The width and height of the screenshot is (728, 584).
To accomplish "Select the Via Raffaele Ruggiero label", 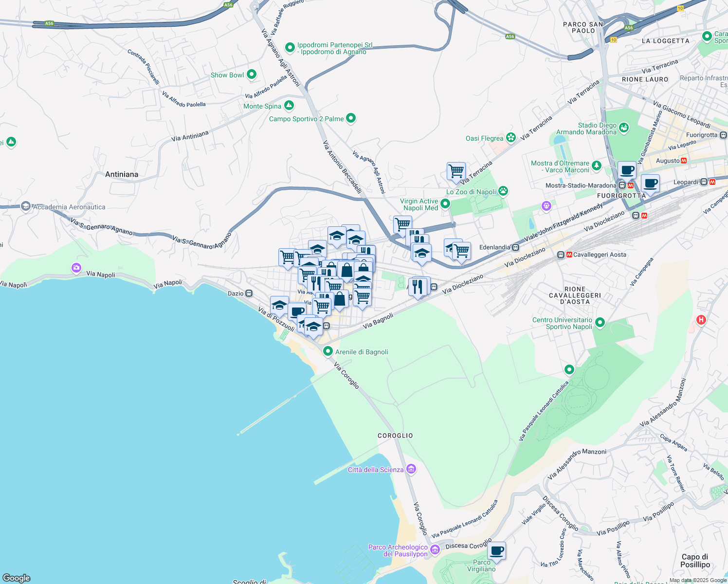I will (x=288, y=17).
